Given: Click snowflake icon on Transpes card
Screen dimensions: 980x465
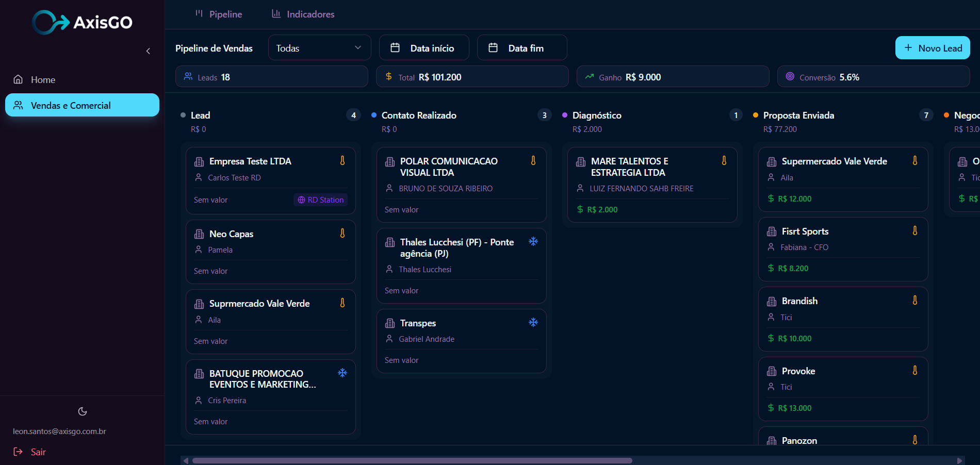Looking at the screenshot, I should (x=533, y=322).
